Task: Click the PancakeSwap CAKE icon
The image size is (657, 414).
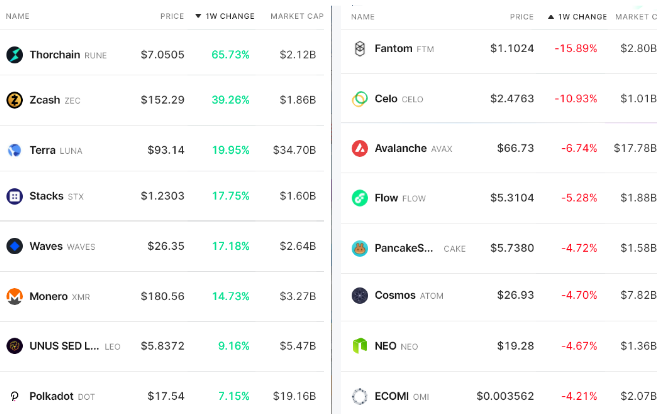Action: coord(360,248)
